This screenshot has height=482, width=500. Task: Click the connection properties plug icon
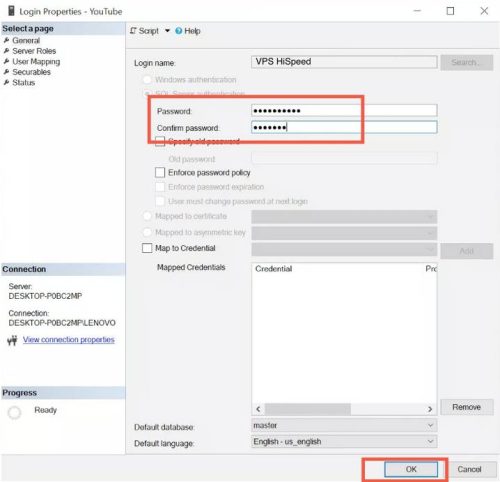tap(12, 340)
